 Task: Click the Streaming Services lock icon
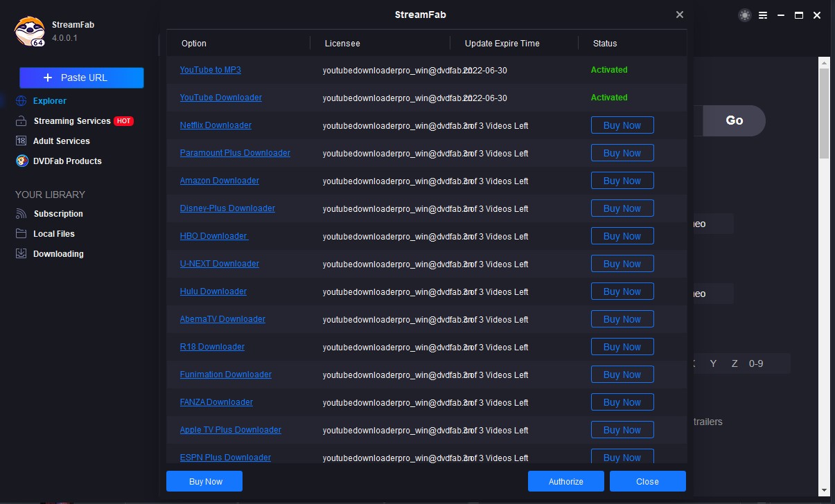pyautogui.click(x=21, y=121)
